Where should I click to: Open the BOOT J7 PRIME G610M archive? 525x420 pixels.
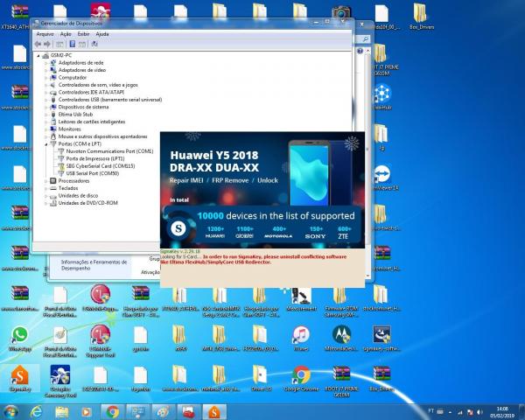coord(341,381)
